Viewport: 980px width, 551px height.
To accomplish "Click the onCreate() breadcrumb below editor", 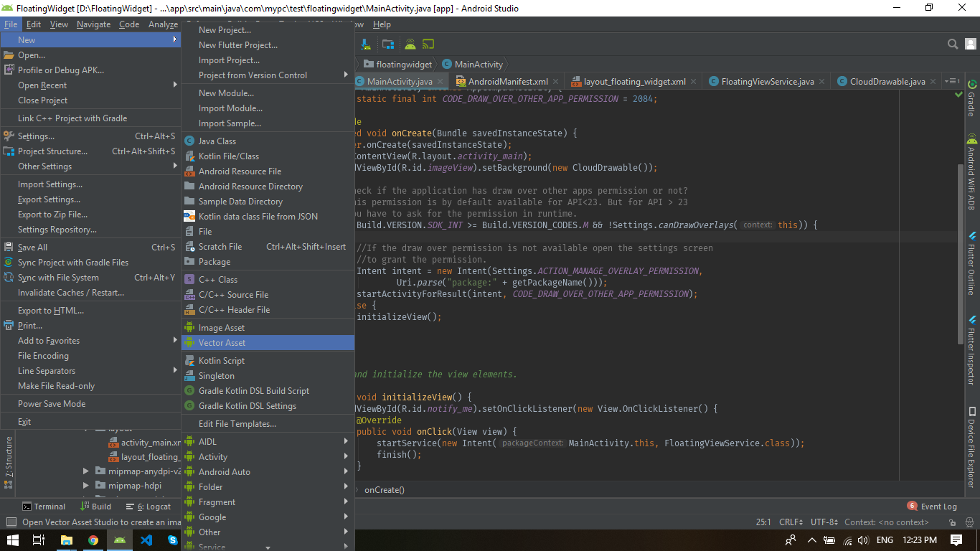I will coord(385,490).
